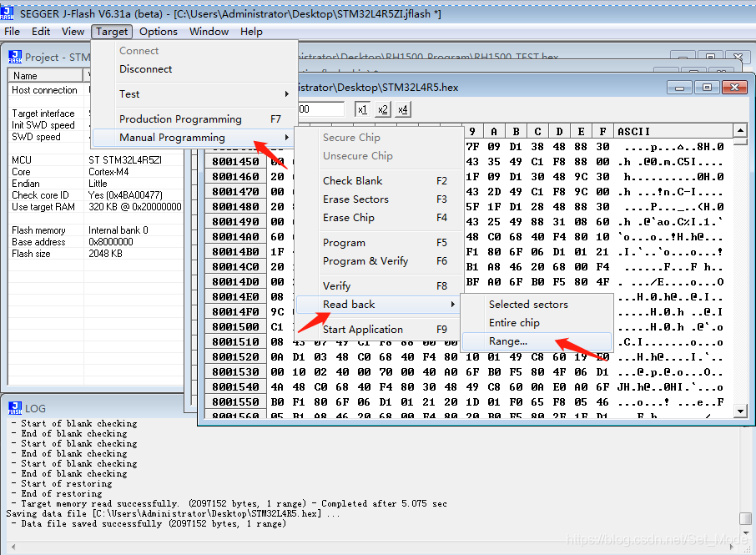Click address row 8001530
This screenshot has width=756, height=555.
pos(236,371)
